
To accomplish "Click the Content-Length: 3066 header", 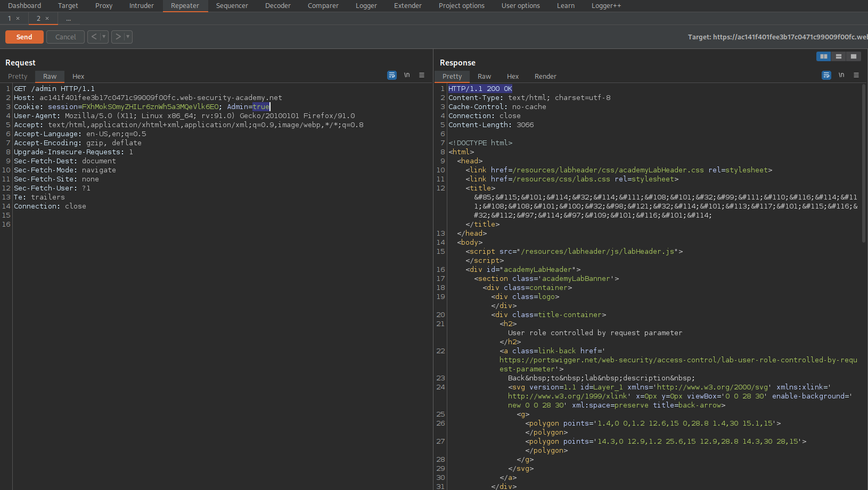I will click(x=491, y=125).
